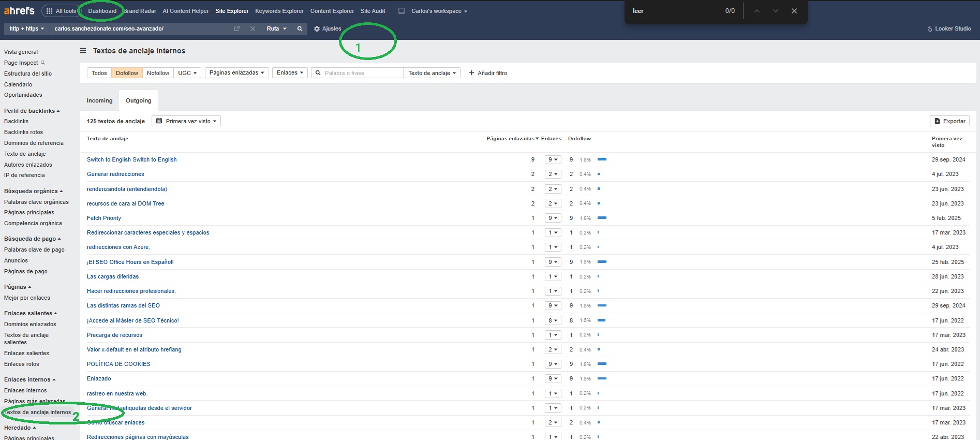Open Ajustes gear settings
Image resolution: width=980 pixels, height=440 pixels.
point(328,28)
